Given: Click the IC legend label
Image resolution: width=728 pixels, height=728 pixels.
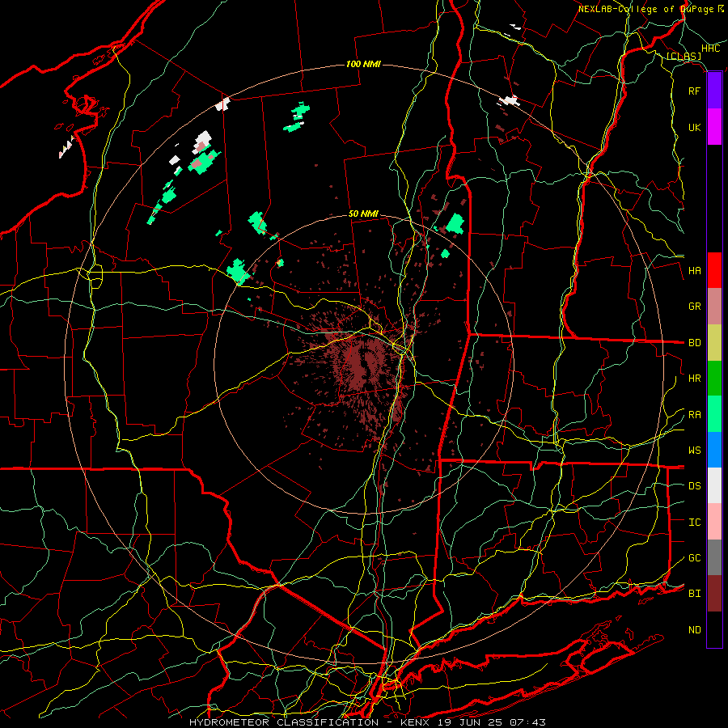Looking at the screenshot, I should point(695,523).
